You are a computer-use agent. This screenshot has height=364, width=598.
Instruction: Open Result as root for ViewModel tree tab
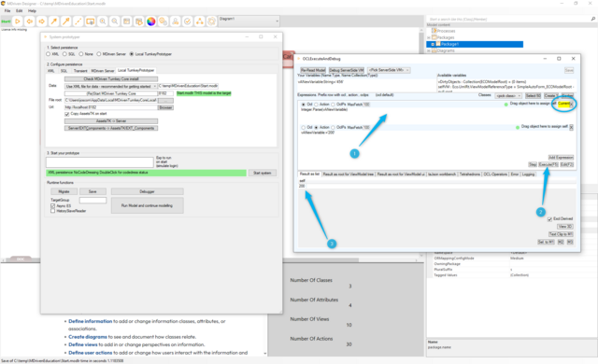point(349,174)
